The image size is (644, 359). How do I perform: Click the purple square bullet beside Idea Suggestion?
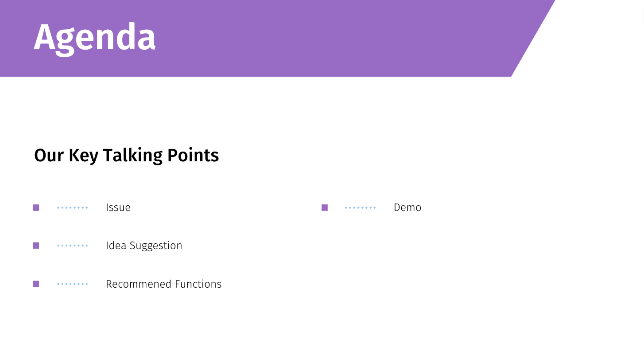36,246
